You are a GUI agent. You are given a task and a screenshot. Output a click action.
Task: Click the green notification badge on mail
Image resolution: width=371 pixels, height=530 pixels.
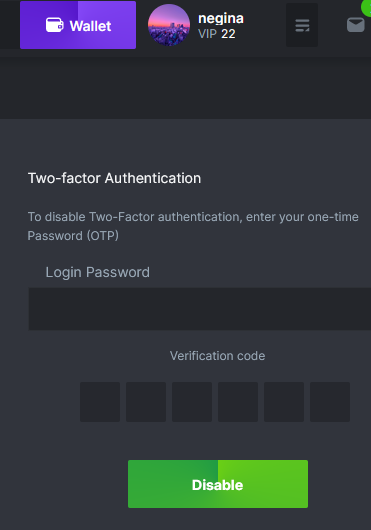pos(366,7)
